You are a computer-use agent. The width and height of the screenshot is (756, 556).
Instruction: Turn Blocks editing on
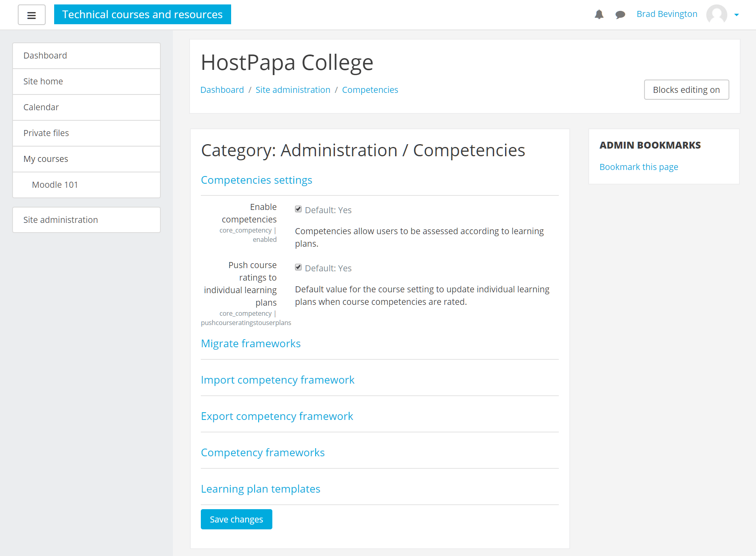click(687, 90)
